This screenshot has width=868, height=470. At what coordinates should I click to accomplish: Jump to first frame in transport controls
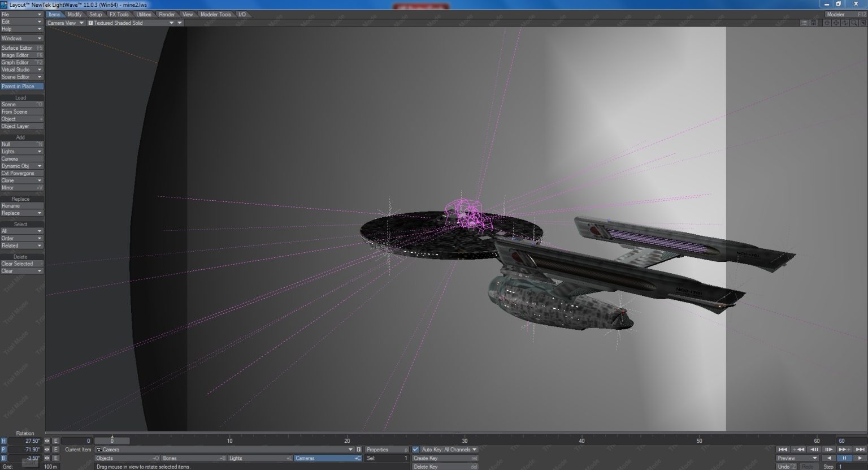coord(783,450)
